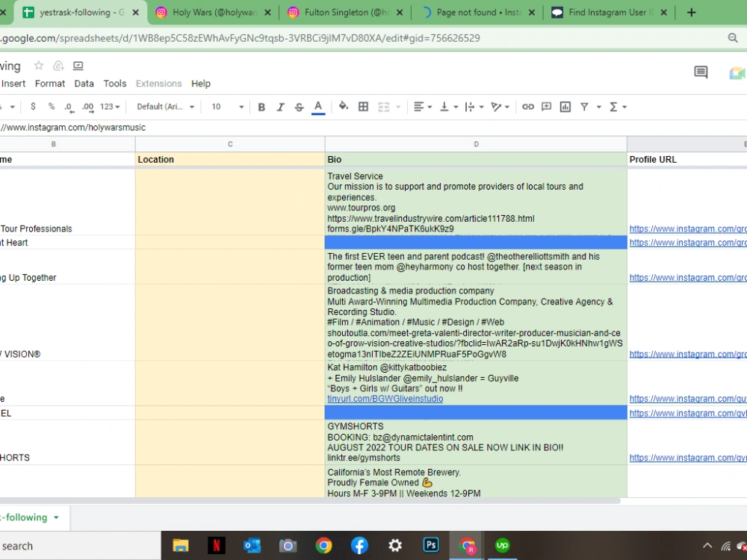Open File Explorer from taskbar
This screenshot has width=747, height=560.
coord(181,545)
